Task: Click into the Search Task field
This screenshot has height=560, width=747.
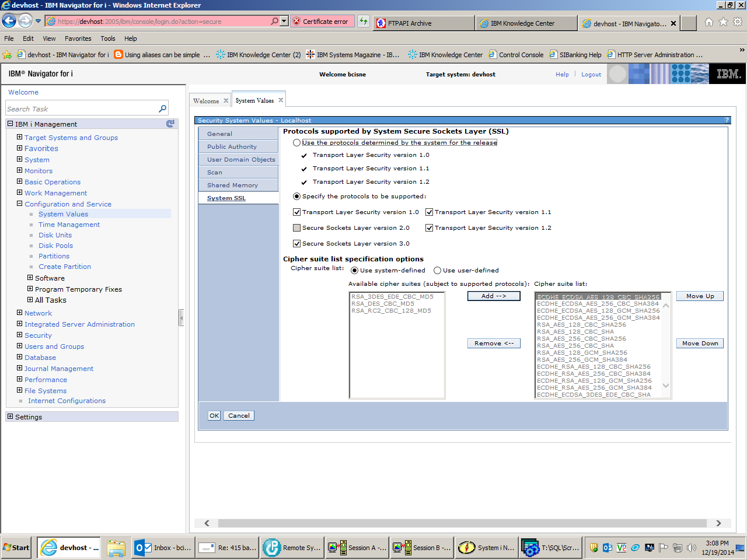Action: click(x=82, y=108)
